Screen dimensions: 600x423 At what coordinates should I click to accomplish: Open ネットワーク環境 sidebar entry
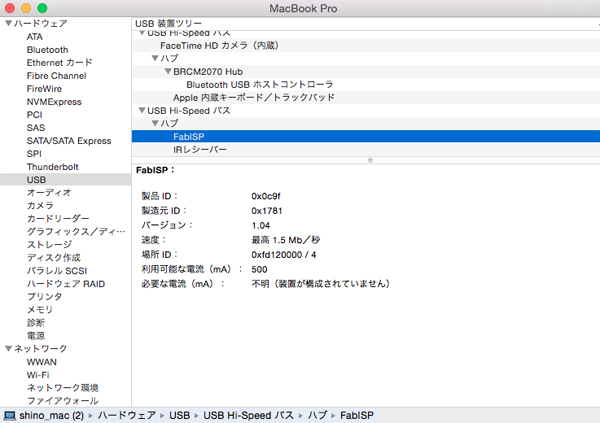pos(63,388)
